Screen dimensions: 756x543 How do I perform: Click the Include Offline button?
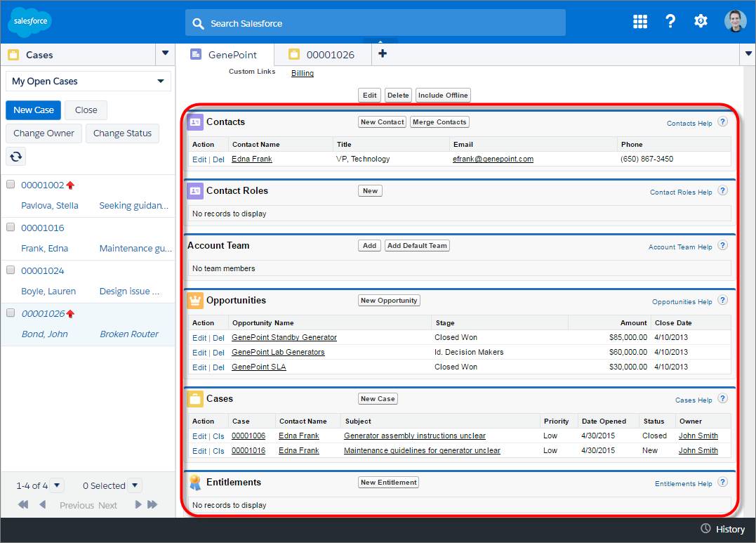443,95
